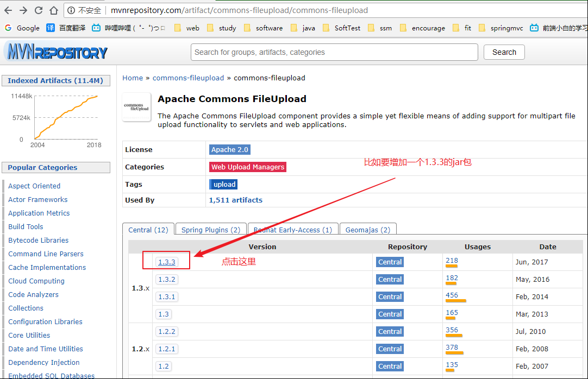Click the browser back arrow
This screenshot has height=379, width=588.
coord(8,10)
